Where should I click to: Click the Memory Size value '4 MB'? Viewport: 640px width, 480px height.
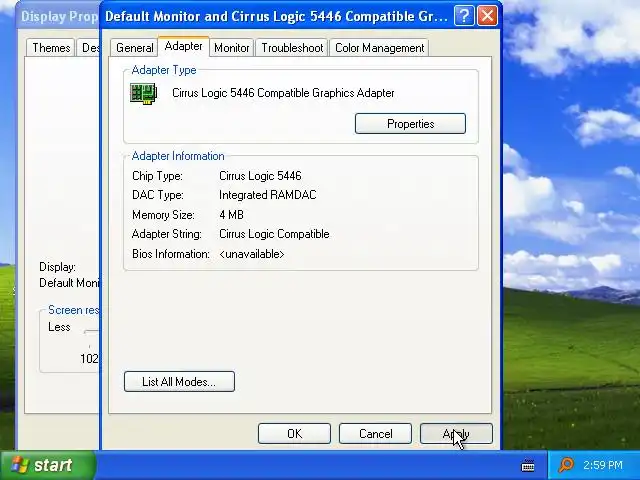(x=231, y=215)
